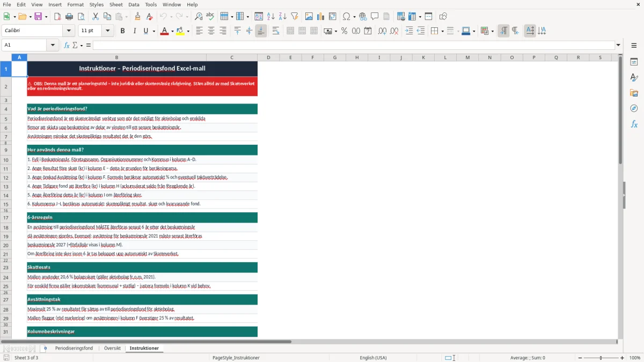Click the Add Decimal Place icon
Screen dimensions: 644x362
tap(382, 31)
